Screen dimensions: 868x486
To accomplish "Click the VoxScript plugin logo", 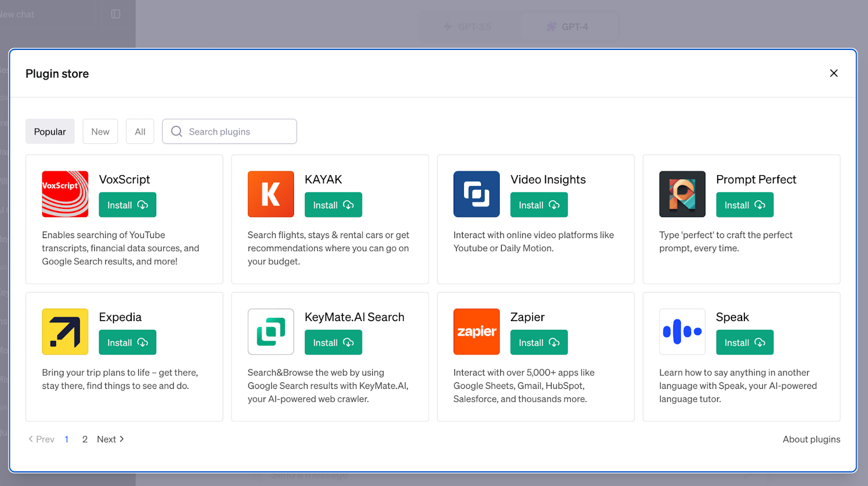I will (65, 194).
